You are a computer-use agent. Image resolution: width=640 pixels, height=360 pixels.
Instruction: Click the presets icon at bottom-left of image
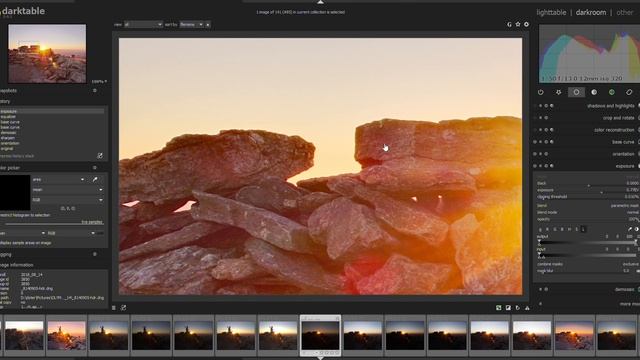pos(114,308)
